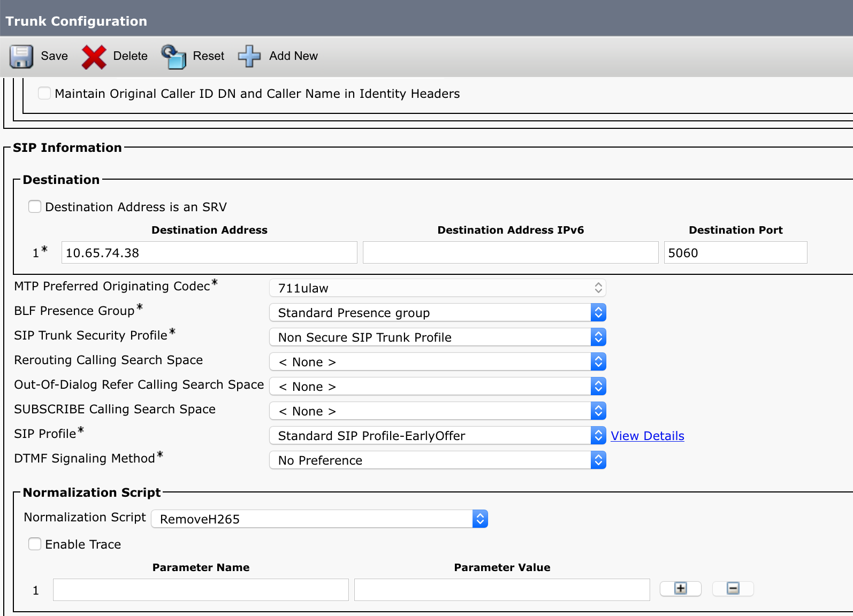
Task: Click the Add New plus icon
Action: 249,56
